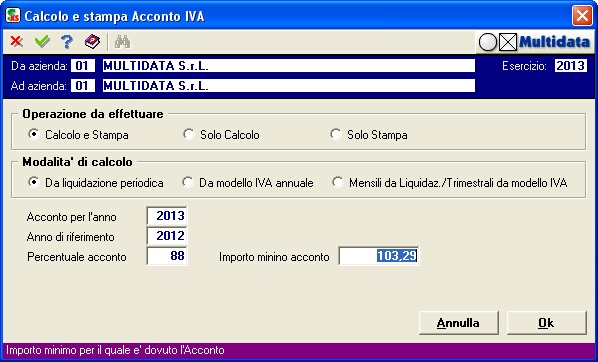This screenshot has height=362, width=598.
Task: Choose Da liquidazione periodica mode
Action: click(x=96, y=183)
